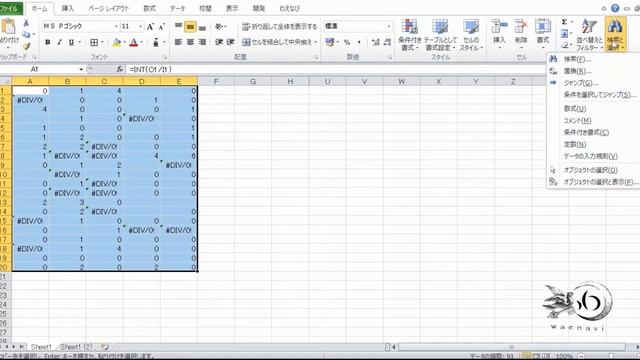
Task: Open the File ファイル tab
Action: (9, 8)
